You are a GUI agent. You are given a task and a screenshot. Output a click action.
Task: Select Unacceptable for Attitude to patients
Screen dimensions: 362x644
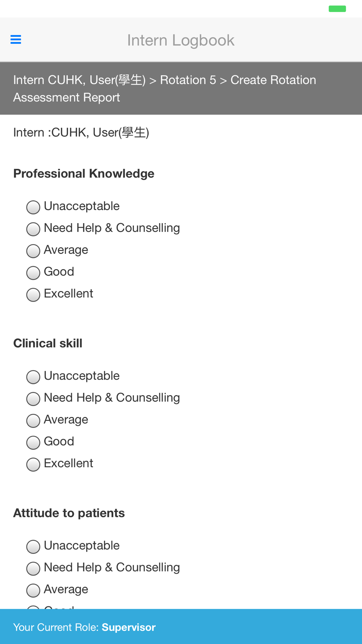click(x=33, y=547)
